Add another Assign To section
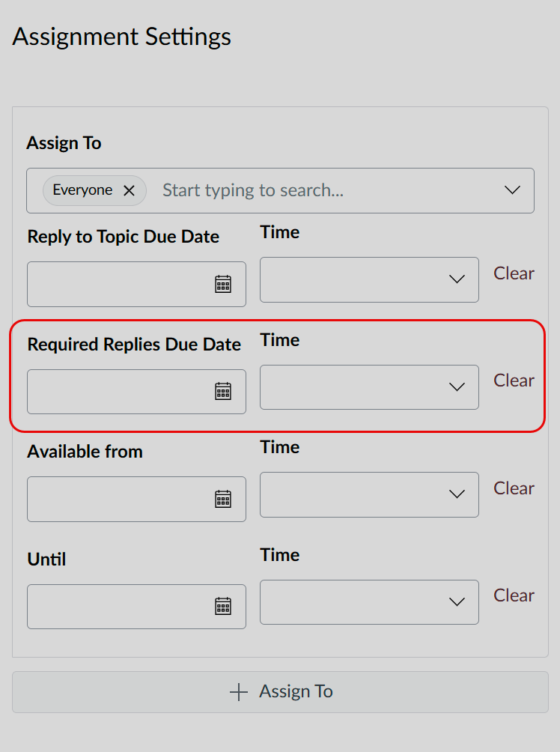The height and width of the screenshot is (752, 560). coord(280,692)
